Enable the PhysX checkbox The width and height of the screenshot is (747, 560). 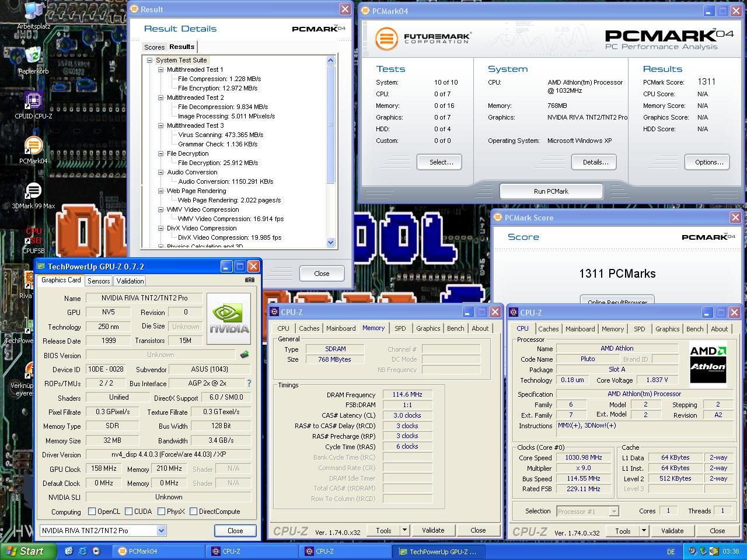(162, 512)
